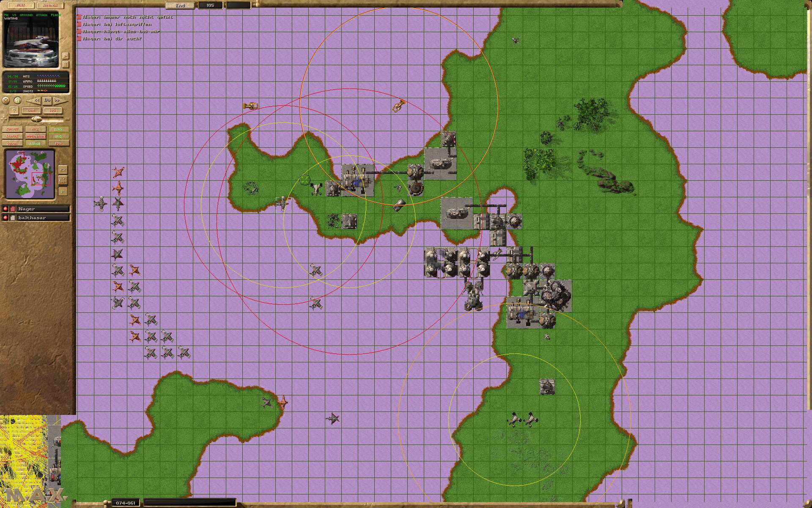
Task: Select the orange unit in the water near the northern coast
Action: (398, 106)
